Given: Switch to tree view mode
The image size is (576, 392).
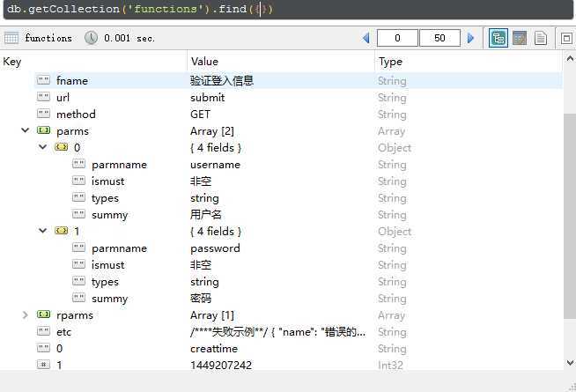Looking at the screenshot, I should click(x=498, y=38).
